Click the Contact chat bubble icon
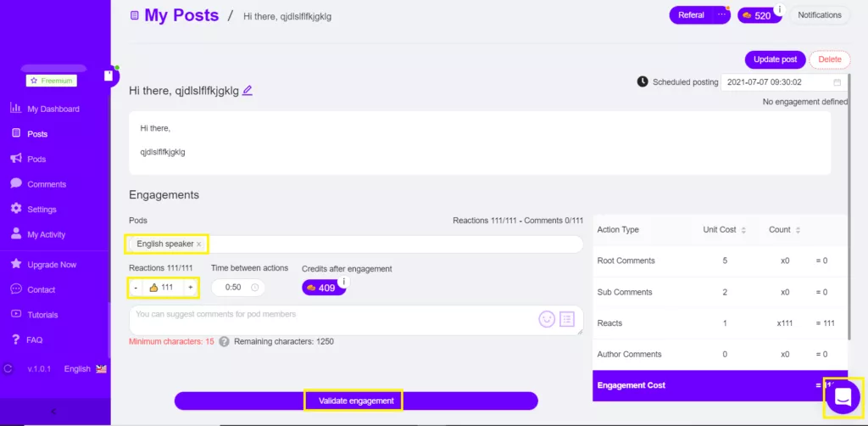Viewport: 868px width, 426px height. 16,289
